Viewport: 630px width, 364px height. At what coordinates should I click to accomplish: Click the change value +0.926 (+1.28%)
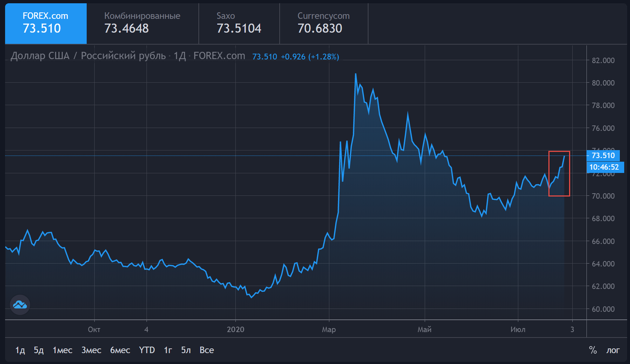click(309, 57)
